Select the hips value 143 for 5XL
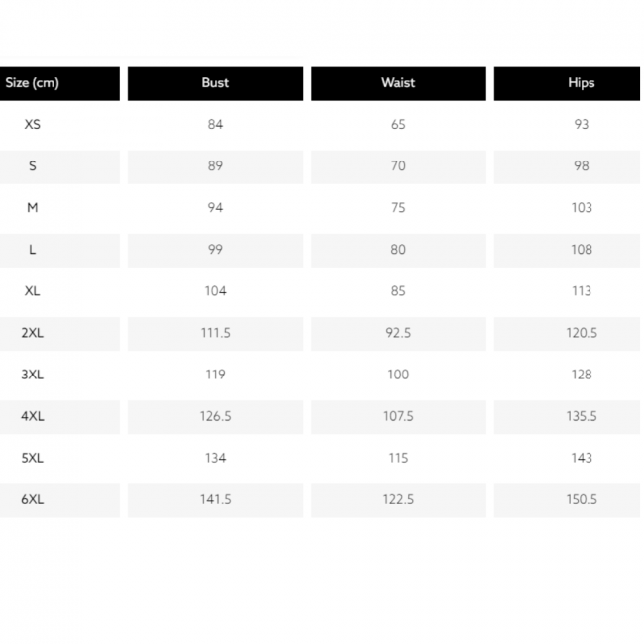 coord(581,458)
